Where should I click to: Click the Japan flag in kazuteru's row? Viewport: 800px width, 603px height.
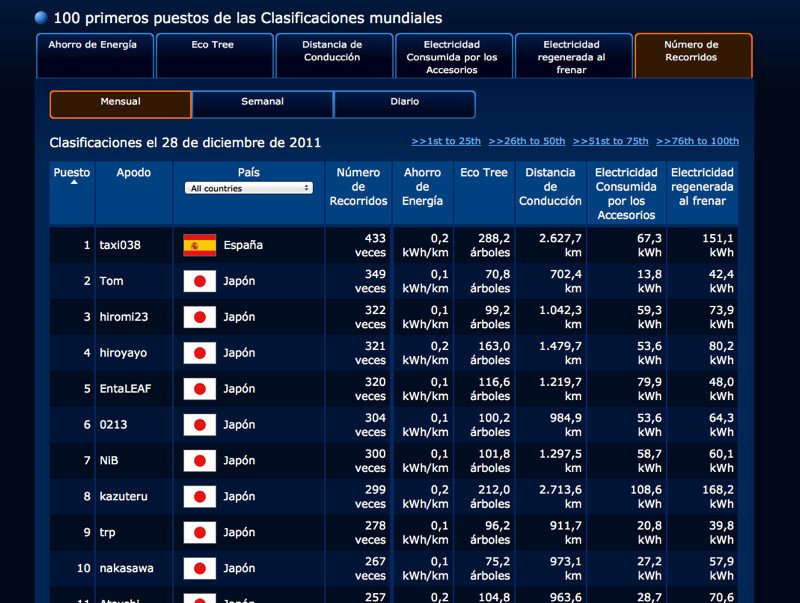(x=199, y=497)
